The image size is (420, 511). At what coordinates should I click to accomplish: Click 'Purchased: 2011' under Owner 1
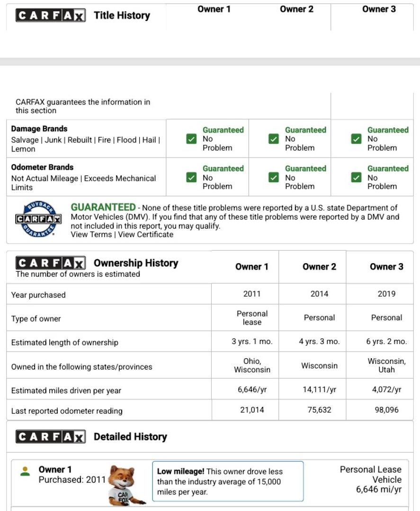(x=72, y=480)
